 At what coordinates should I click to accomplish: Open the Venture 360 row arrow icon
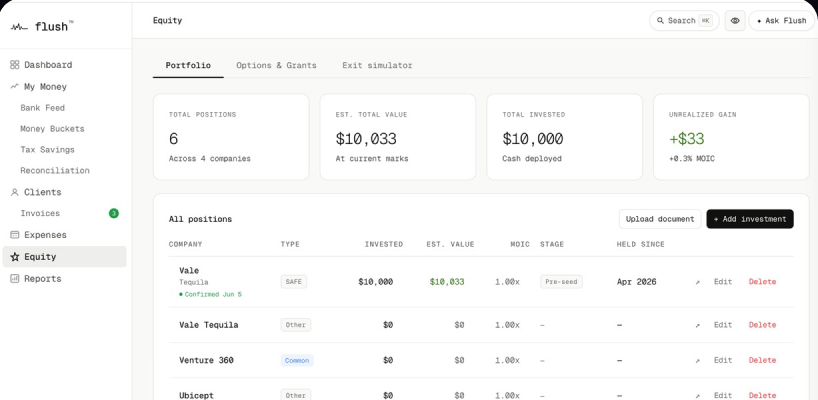[x=697, y=361]
